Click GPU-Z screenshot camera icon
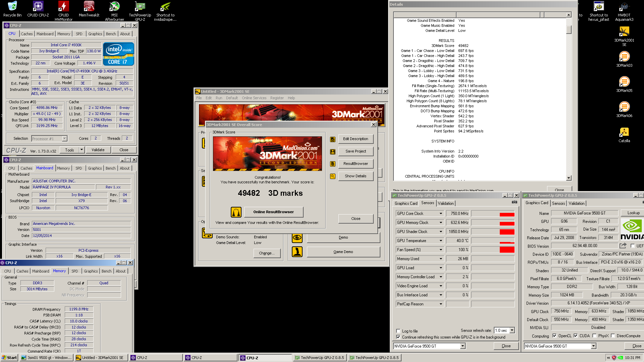This screenshot has width=644, height=362. tap(514, 202)
